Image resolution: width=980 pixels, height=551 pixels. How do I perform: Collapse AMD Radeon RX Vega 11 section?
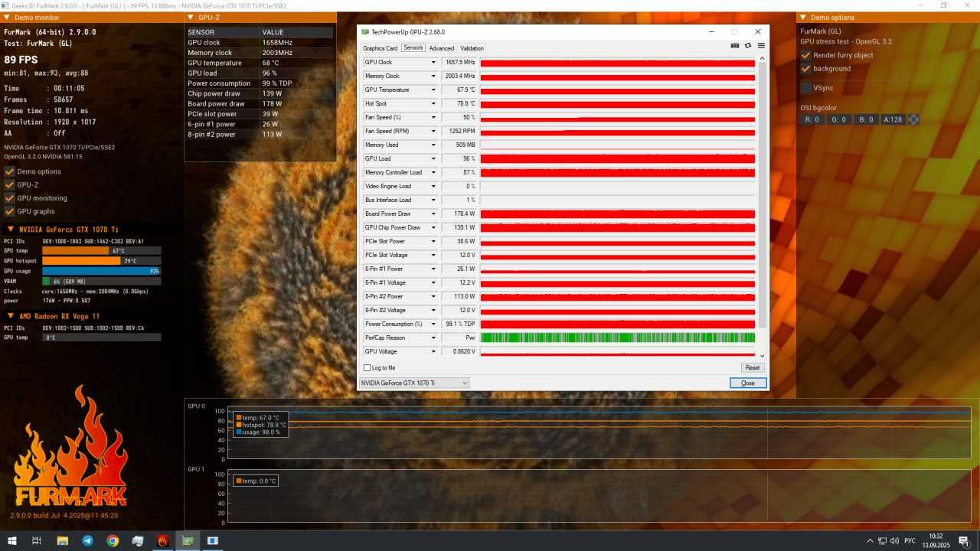click(11, 316)
